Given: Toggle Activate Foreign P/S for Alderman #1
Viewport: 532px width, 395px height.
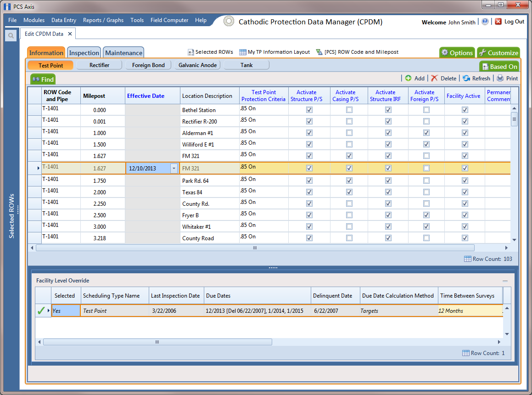Looking at the screenshot, I should pyautogui.click(x=426, y=133).
